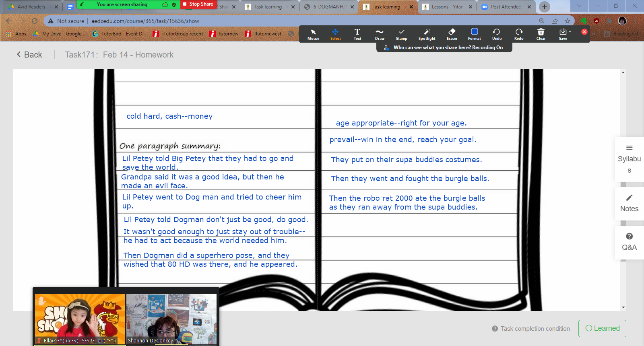Choose the Text annotation tool
Image resolution: width=644 pixels, height=346 pixels.
point(357,35)
